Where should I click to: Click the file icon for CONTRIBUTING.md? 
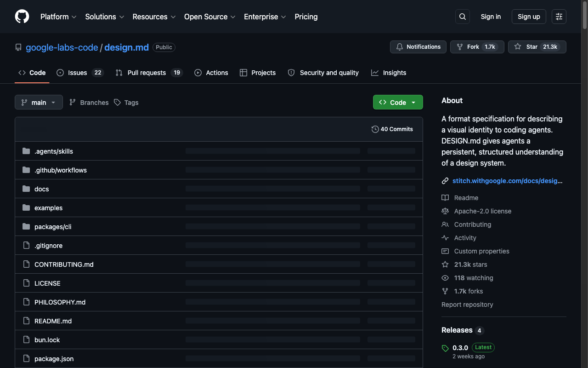point(26,264)
